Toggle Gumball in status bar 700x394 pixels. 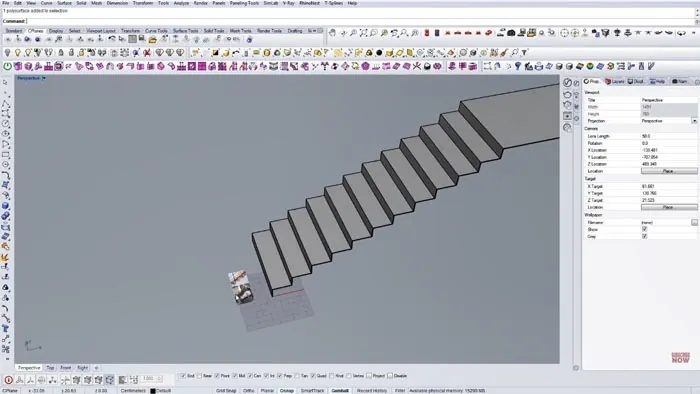point(340,391)
